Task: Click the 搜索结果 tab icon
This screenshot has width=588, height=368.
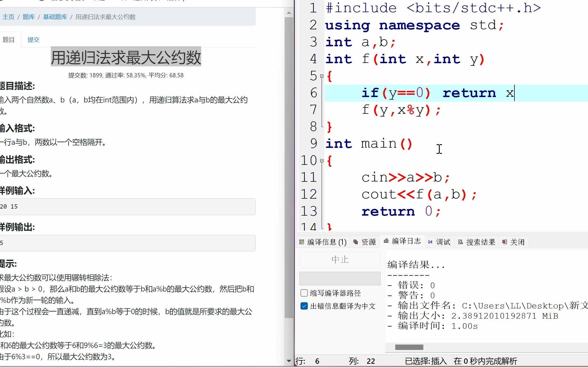Action: pyautogui.click(x=461, y=242)
